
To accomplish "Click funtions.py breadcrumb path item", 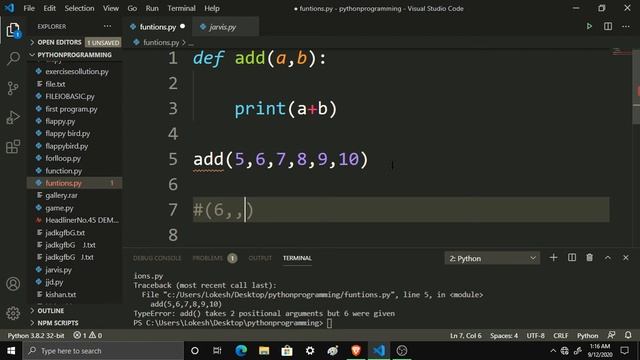I will (161, 42).
